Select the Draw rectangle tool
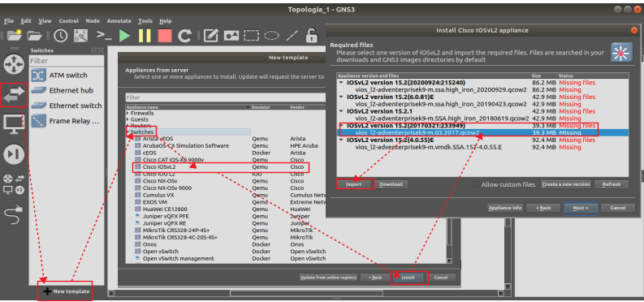Viewport: 644px width, 302px height. [x=251, y=35]
